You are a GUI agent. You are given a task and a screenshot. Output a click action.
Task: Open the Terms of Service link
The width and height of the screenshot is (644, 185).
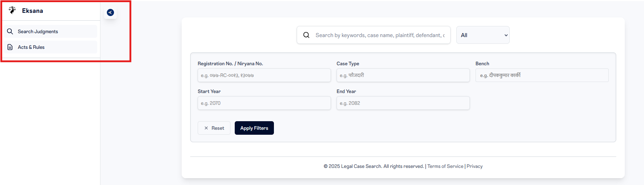point(445,166)
